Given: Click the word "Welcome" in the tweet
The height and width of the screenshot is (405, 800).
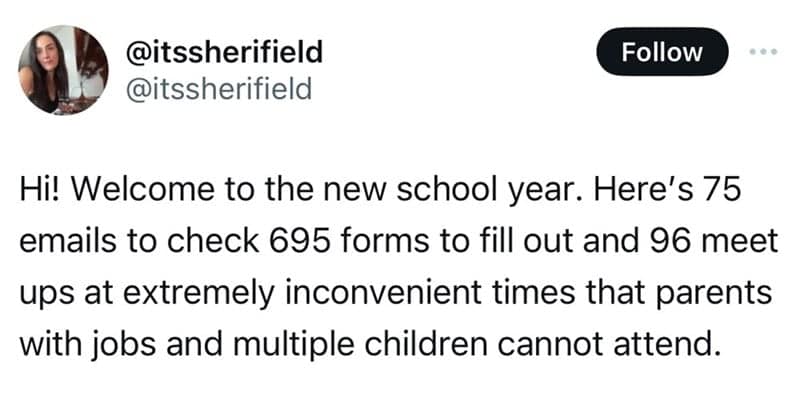Looking at the screenshot, I should [144, 193].
